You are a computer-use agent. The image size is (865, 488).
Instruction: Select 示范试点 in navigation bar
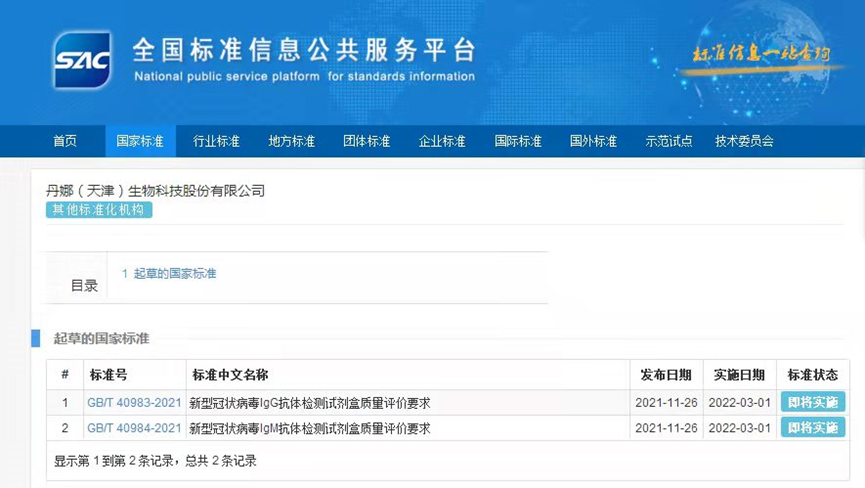click(x=669, y=141)
